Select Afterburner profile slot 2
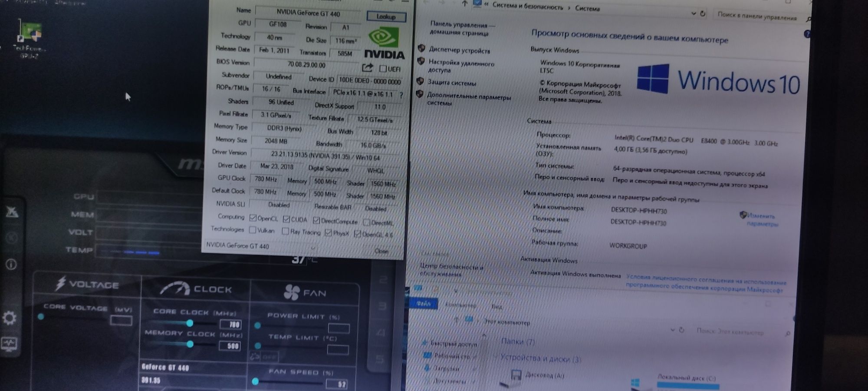Viewport: 868px width, 391px height. coord(383,279)
